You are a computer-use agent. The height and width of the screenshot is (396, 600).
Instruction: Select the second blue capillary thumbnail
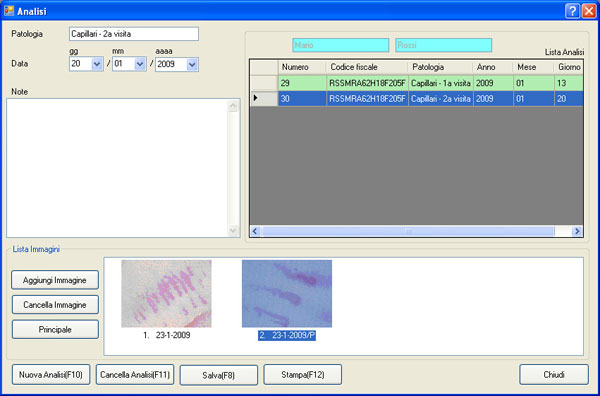click(x=287, y=293)
